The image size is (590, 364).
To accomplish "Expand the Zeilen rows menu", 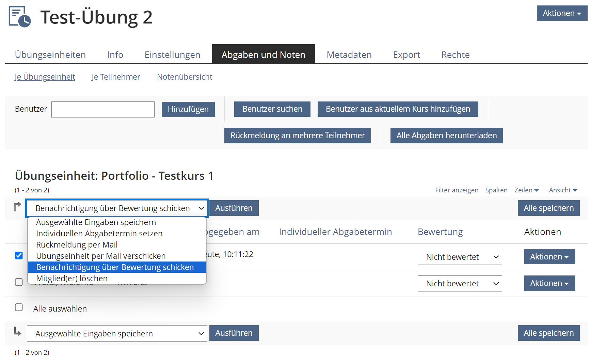I will click(526, 190).
